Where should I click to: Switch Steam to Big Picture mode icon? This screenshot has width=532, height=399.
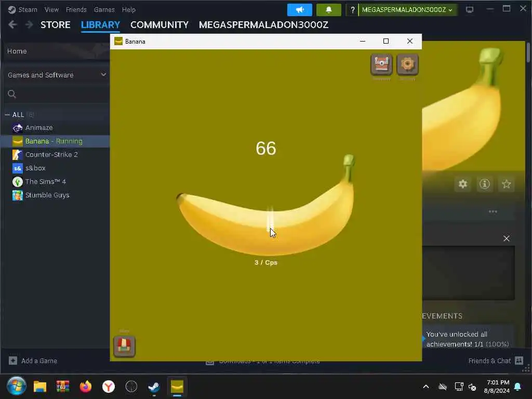tap(470, 10)
